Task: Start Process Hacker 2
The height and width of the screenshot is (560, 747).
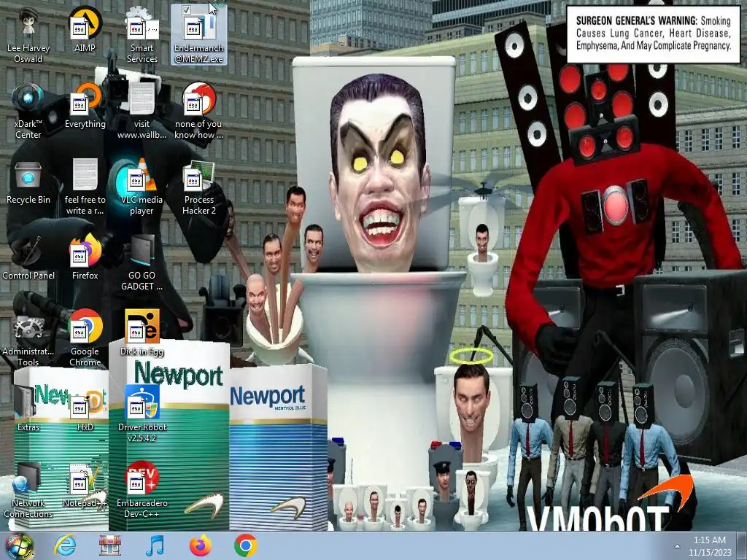Action: click(198, 187)
